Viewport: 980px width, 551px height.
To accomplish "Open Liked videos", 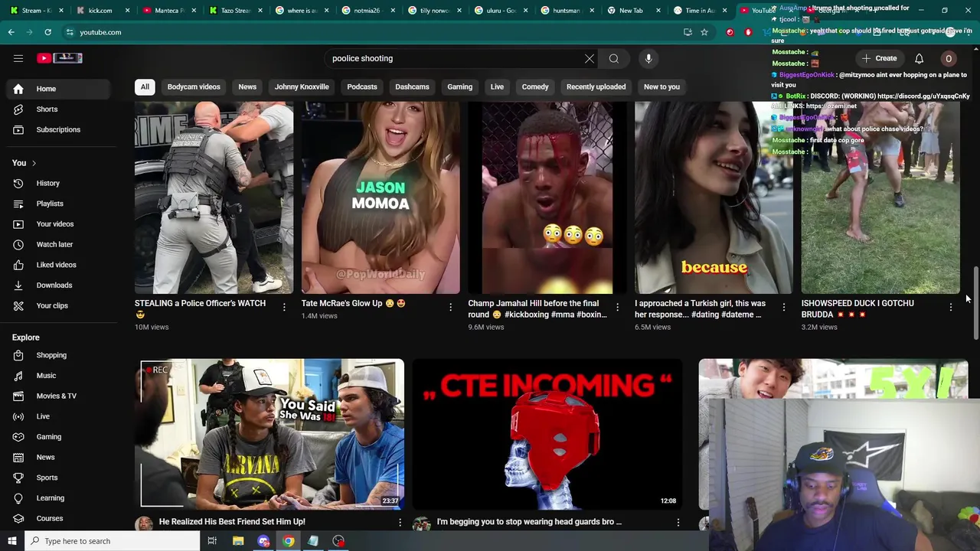I will [58, 265].
